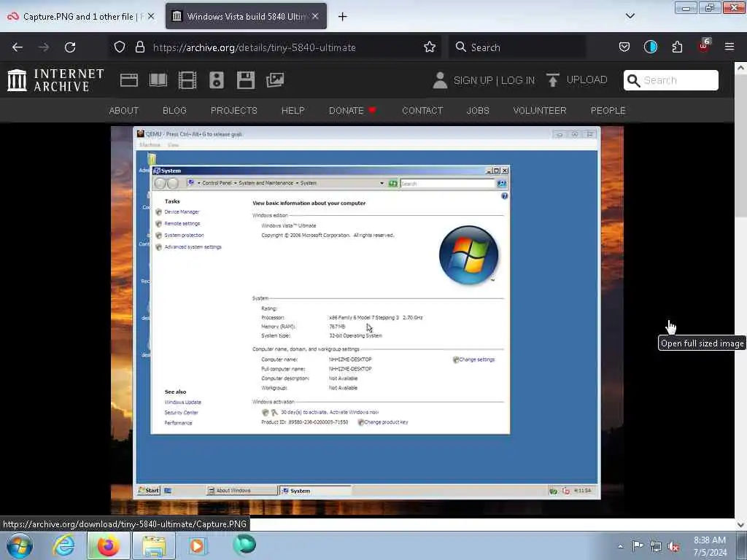Focus Internet Archive search field
This screenshot has width=747, height=560.
671,80
